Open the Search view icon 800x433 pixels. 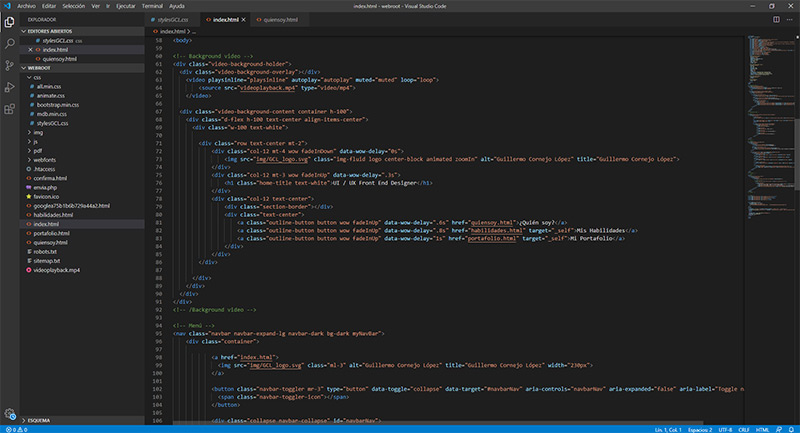pos(8,44)
